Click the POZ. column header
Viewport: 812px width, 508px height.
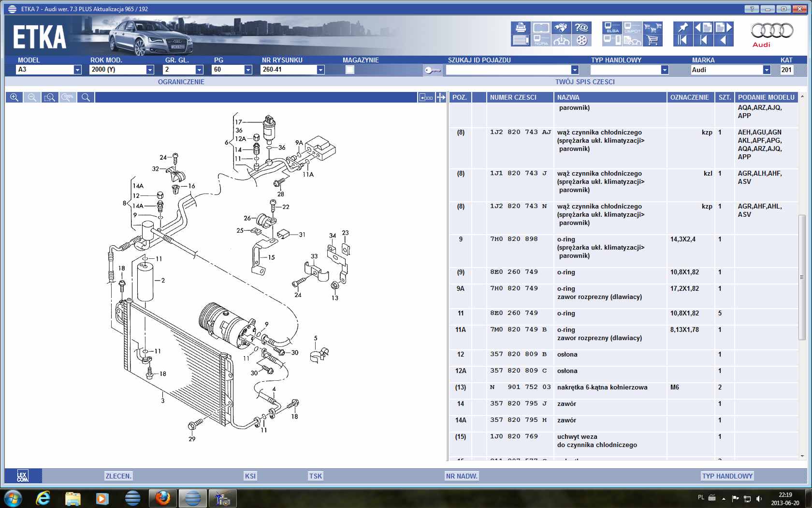(x=460, y=97)
